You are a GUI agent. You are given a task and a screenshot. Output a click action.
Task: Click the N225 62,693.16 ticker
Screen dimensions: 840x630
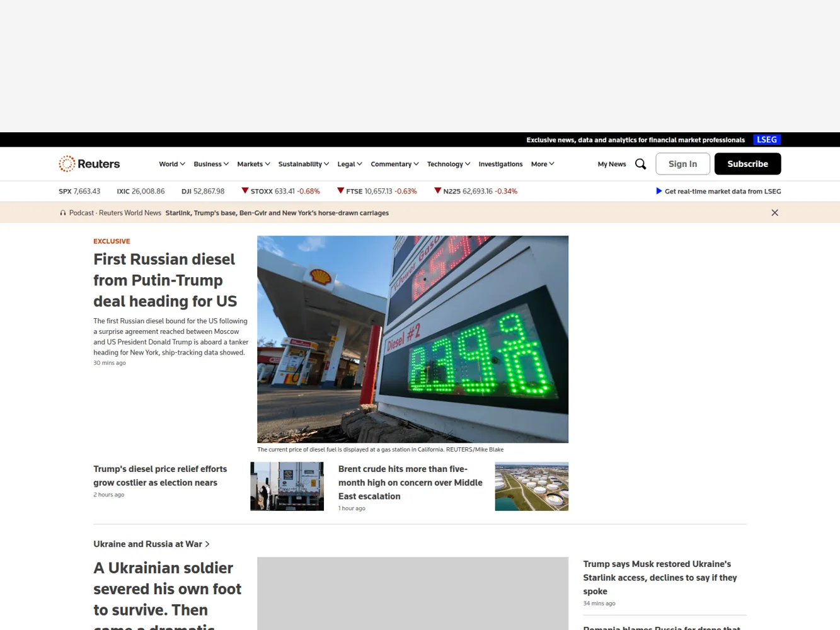coord(476,191)
